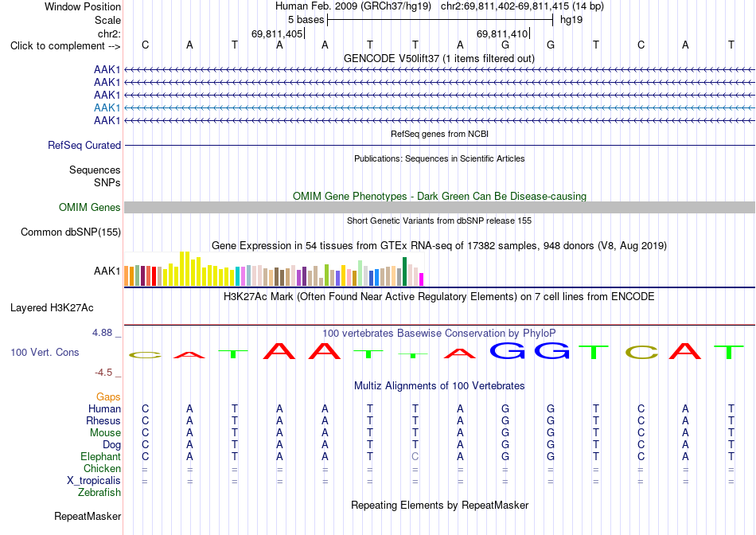The height and width of the screenshot is (535, 756).
Task: Open '100 vertebrates Basewise Conservation by PhyloP' title
Action: pos(438,333)
